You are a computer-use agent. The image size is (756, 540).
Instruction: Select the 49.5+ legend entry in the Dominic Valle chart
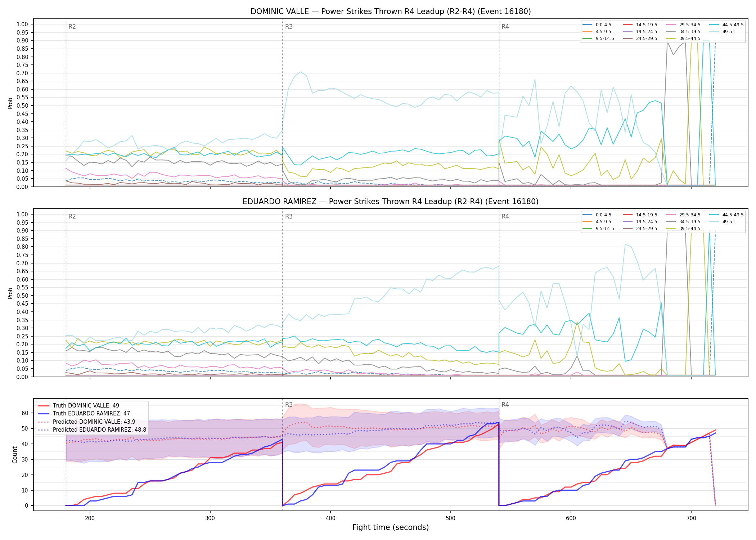(x=723, y=32)
